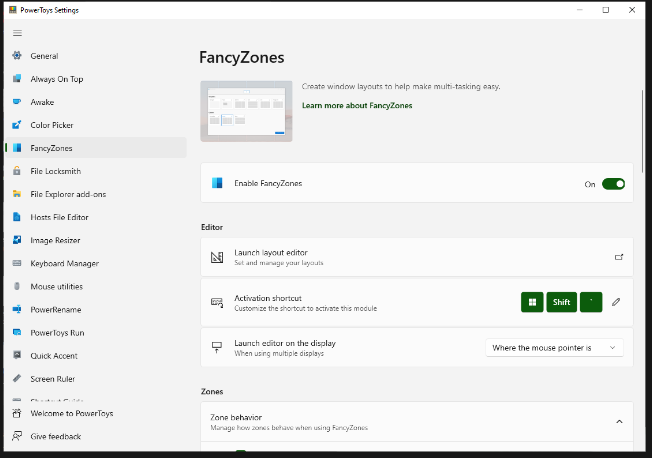The height and width of the screenshot is (458, 652).
Task: Click the open-external icon for layout editor
Action: pyautogui.click(x=618, y=257)
